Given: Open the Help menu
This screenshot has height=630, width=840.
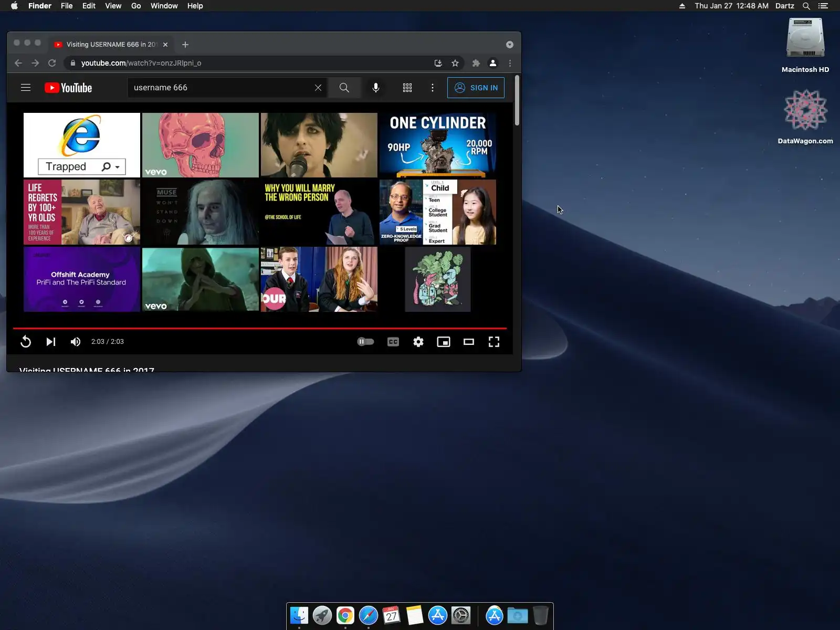Looking at the screenshot, I should pos(195,6).
